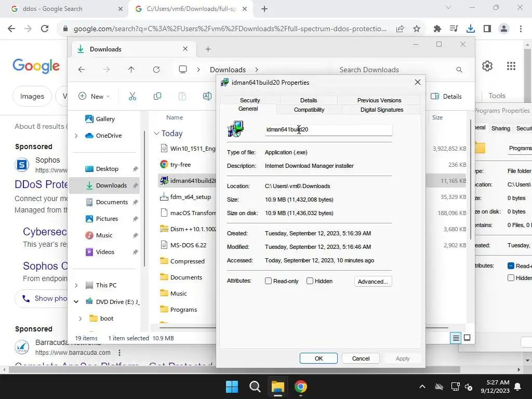
Task: Switch to the Compatibility tab
Action: (x=309, y=110)
